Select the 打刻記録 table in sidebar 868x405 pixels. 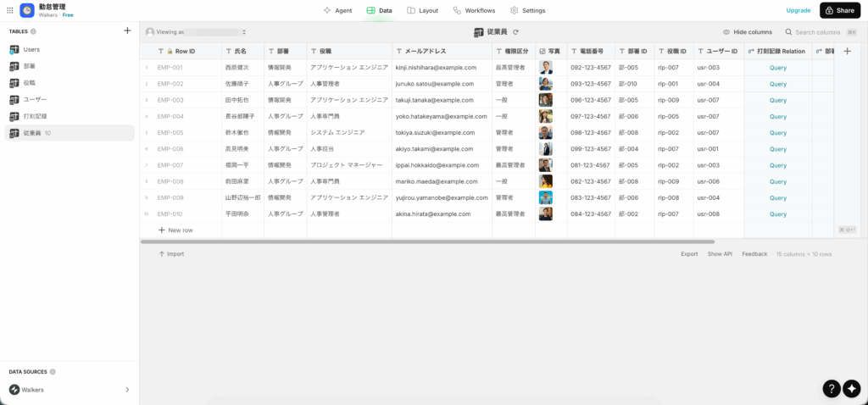pos(35,116)
